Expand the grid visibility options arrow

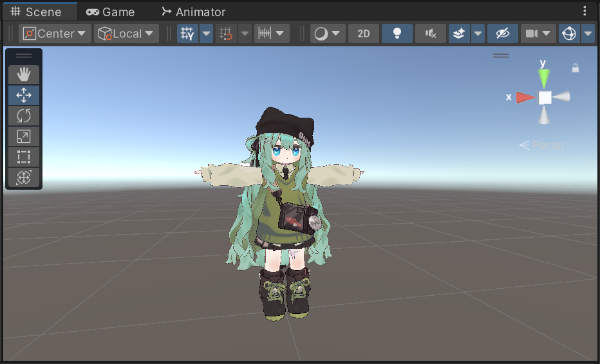click(206, 33)
